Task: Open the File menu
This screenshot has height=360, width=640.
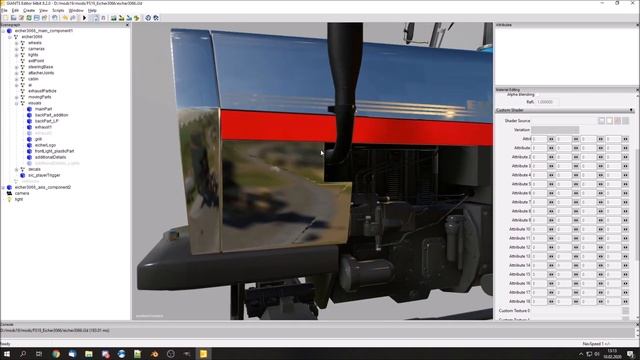Action: (4, 10)
